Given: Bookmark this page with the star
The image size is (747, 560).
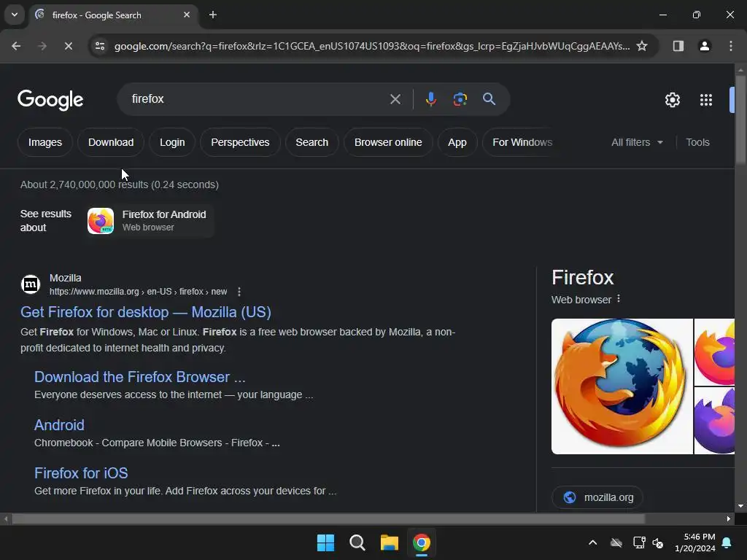Looking at the screenshot, I should tap(642, 46).
